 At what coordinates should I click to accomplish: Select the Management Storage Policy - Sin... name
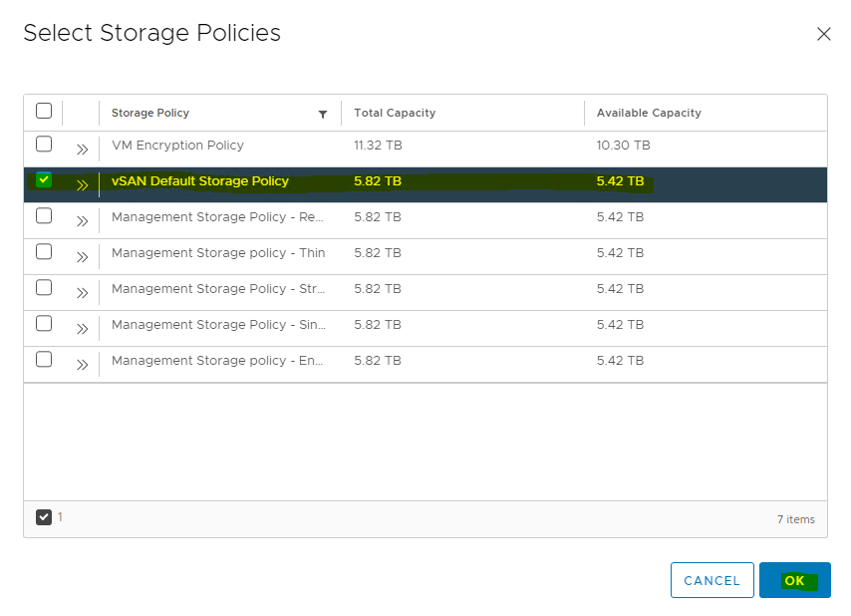coord(218,325)
